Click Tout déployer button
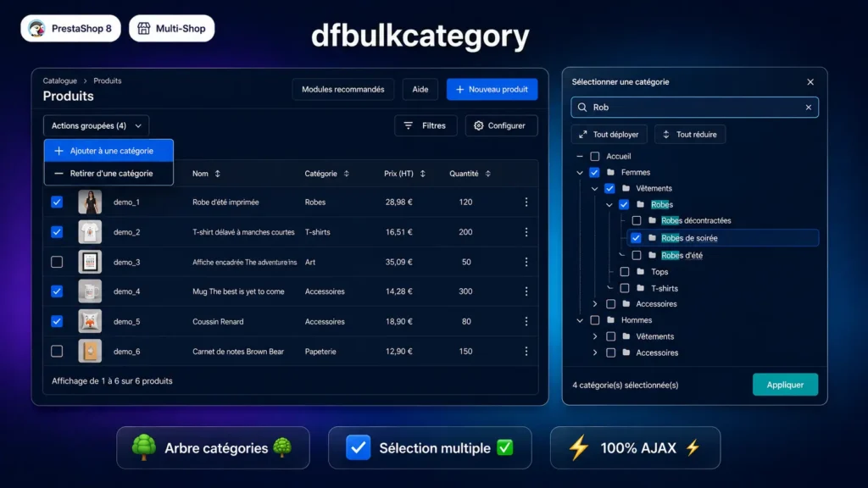Viewport: 868px width, 488px height. [609, 135]
